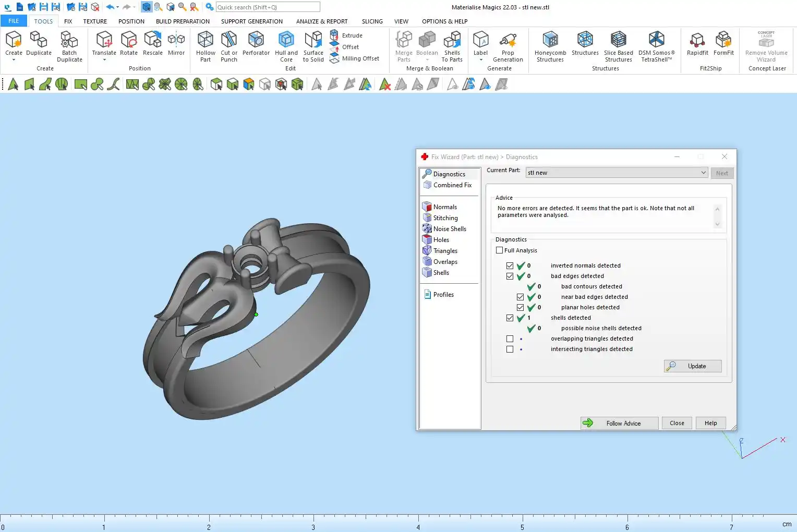
Task: Uncheck the inverted normals detected checkbox
Action: pos(510,266)
